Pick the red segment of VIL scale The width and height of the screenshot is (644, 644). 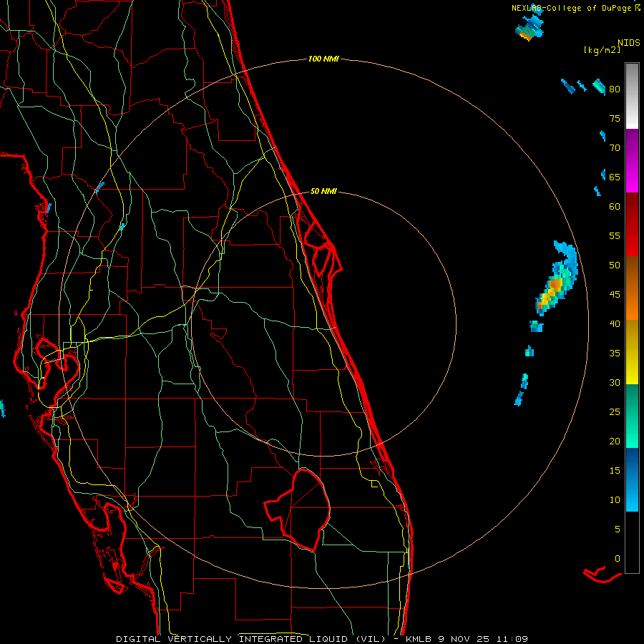pyautogui.click(x=632, y=225)
